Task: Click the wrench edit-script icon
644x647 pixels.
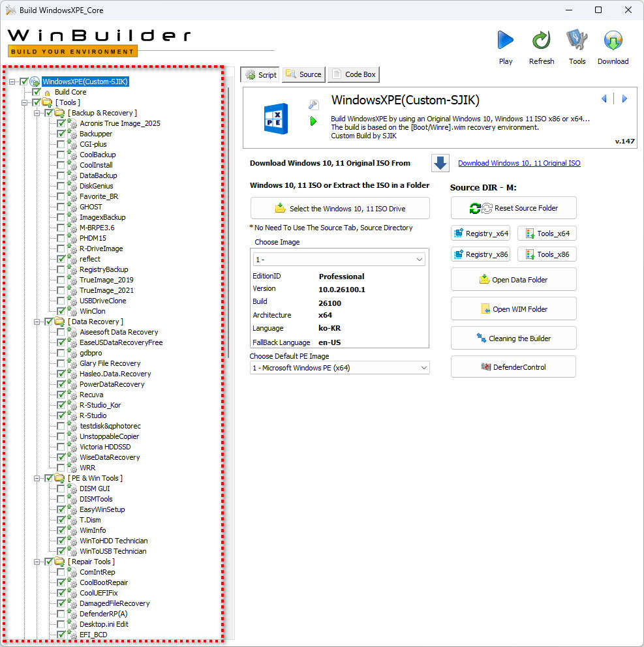Action: [313, 105]
